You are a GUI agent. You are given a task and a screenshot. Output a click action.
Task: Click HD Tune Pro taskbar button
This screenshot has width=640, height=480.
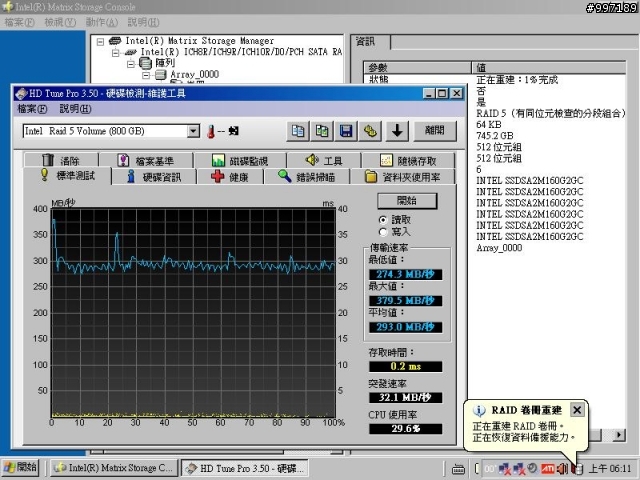[x=244, y=468]
